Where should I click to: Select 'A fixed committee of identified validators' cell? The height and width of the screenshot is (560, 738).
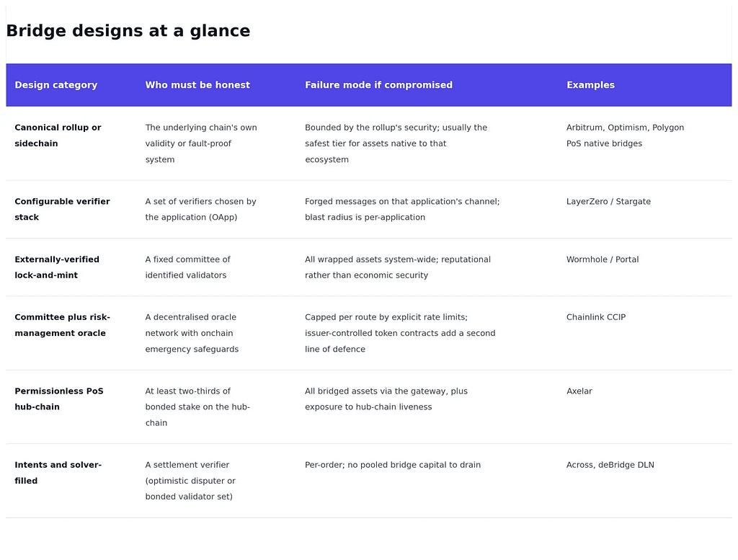(x=188, y=267)
